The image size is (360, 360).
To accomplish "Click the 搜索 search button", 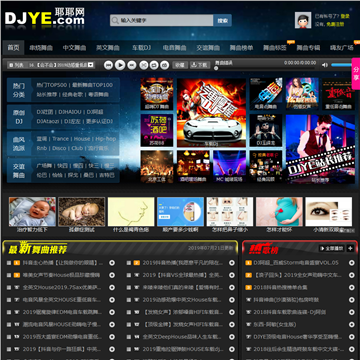I will [223, 20].
